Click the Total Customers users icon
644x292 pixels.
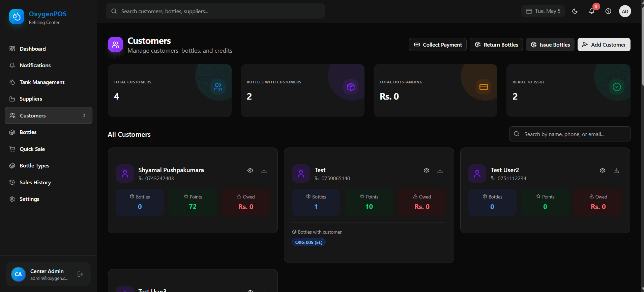click(x=218, y=87)
